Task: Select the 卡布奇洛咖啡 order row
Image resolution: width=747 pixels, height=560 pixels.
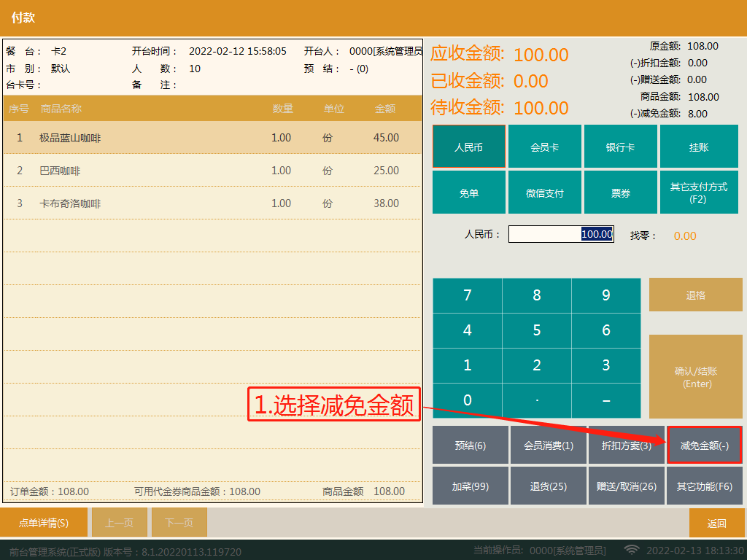Action: pos(212,203)
